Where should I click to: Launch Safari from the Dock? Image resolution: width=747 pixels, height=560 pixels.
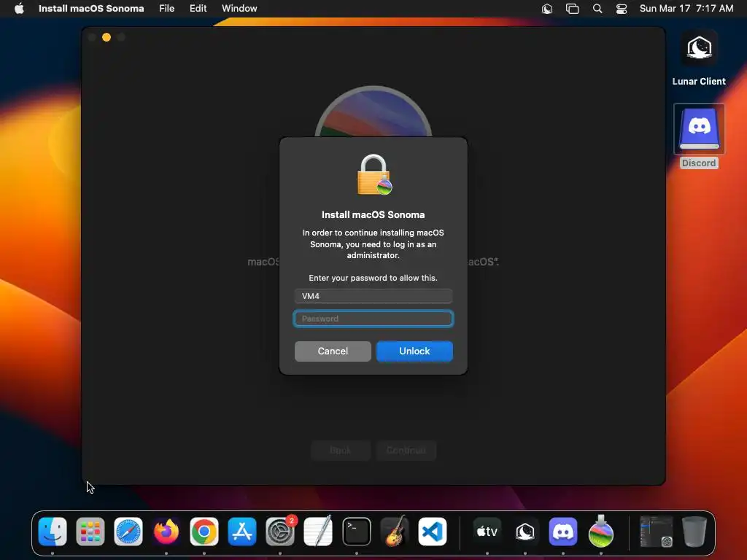pos(128,532)
